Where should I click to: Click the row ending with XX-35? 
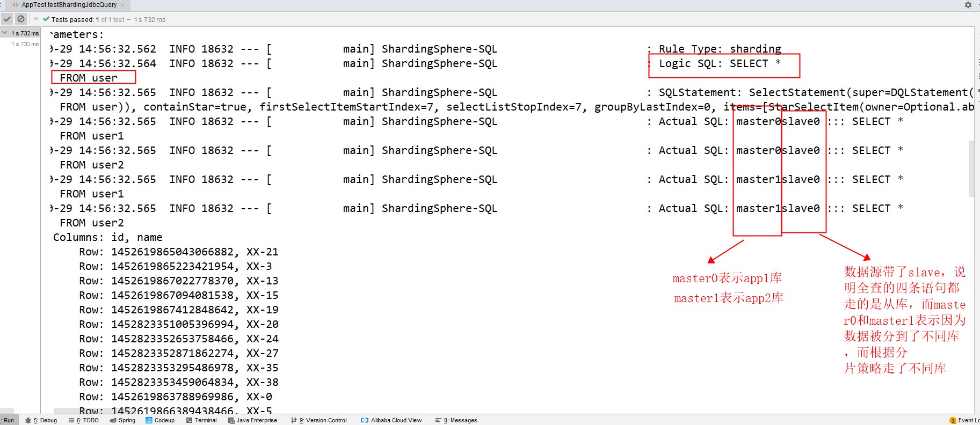(x=179, y=368)
